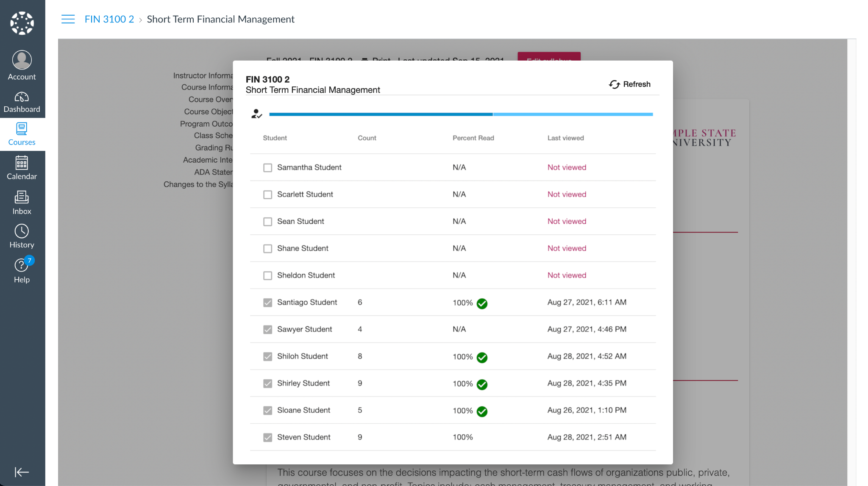
Task: Toggle the hamburger course menu
Action: pyautogui.click(x=68, y=19)
